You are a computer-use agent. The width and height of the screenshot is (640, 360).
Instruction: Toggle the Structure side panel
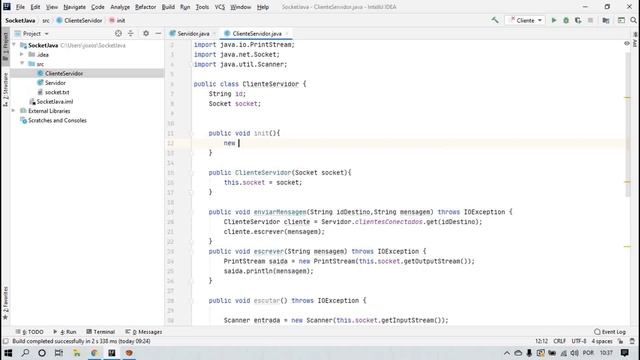[5, 90]
